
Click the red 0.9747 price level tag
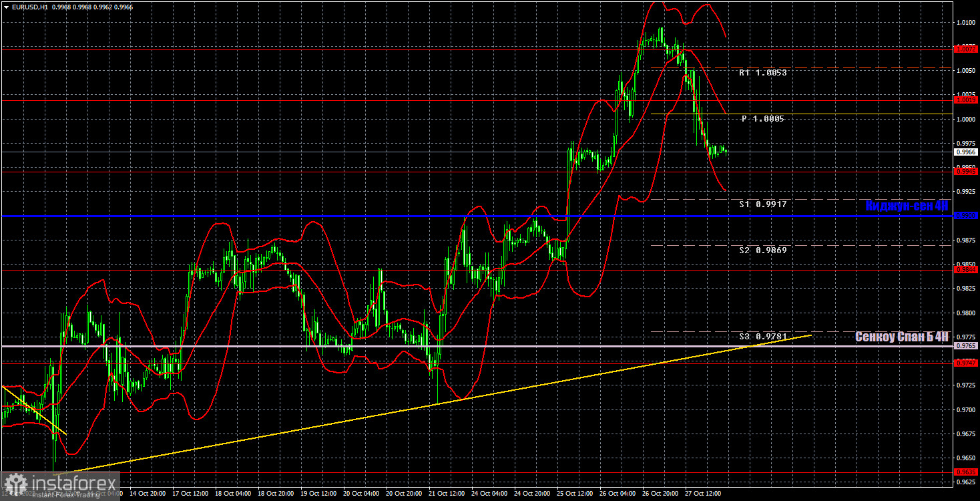point(966,363)
